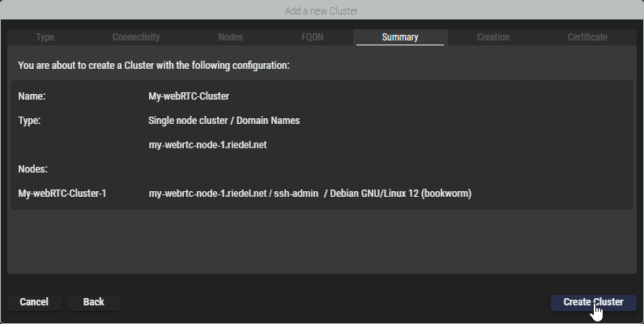Open the Certificate tab
The height and width of the screenshot is (324, 644).
coord(587,37)
